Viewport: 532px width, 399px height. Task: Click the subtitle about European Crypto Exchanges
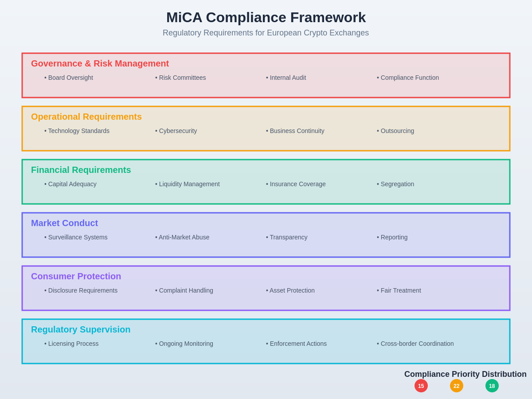pos(266,33)
